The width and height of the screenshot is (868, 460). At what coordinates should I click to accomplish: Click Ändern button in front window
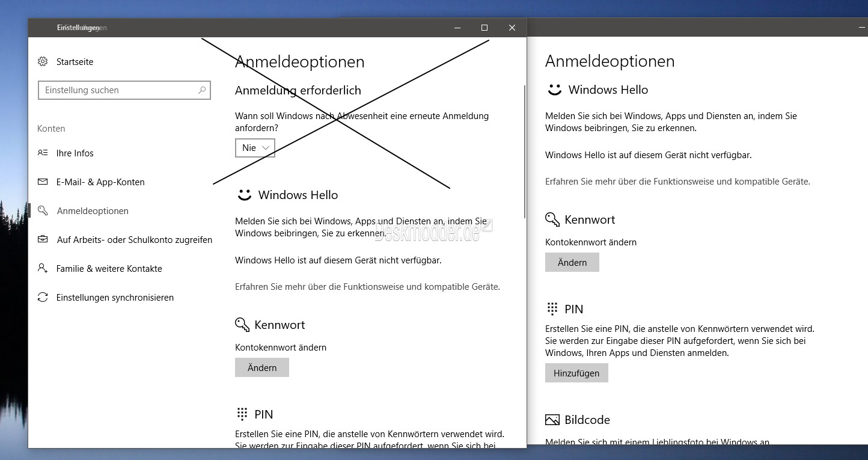click(x=262, y=367)
